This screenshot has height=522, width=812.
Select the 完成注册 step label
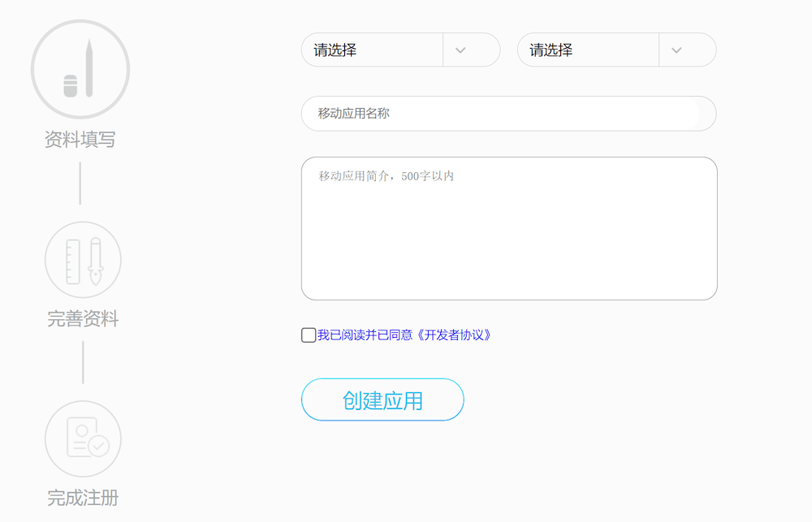click(83, 498)
